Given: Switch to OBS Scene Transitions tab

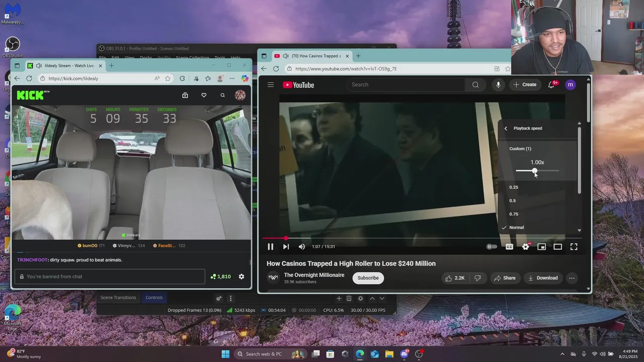Looking at the screenshot, I should click(118, 298).
